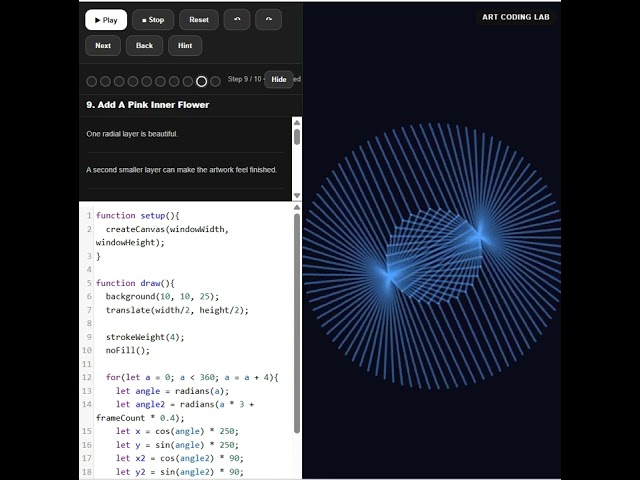Click the undo arrow icon
The height and width of the screenshot is (480, 640).
pos(237,20)
